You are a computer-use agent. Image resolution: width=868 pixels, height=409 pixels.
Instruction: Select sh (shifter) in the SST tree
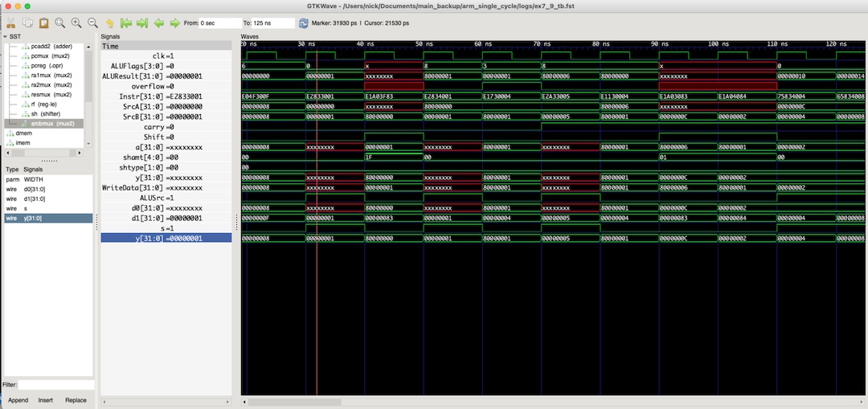(x=43, y=114)
